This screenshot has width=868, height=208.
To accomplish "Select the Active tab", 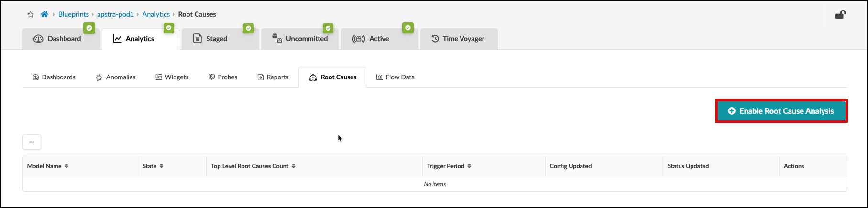I will click(371, 39).
